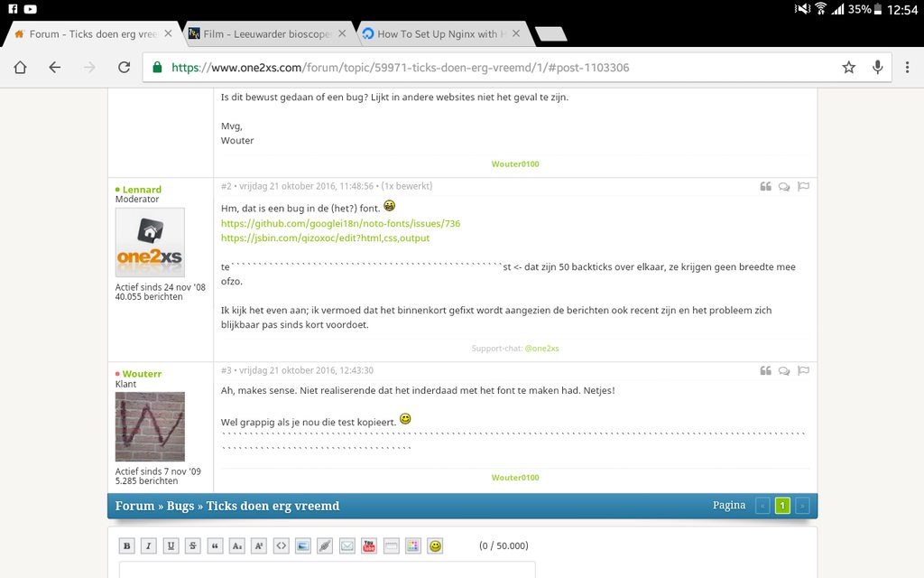This screenshot has width=924, height=578.
Task: Open the github.com noto-fonts issue 736 link
Action: (x=340, y=224)
